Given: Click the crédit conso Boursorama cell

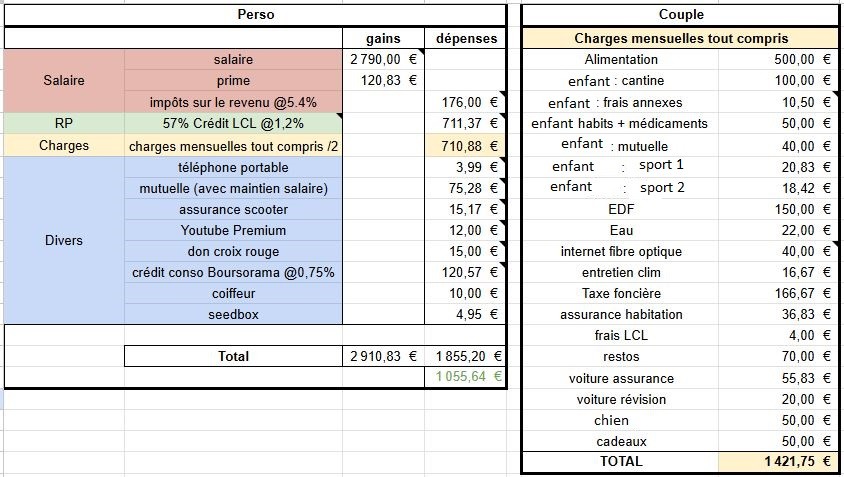Looking at the screenshot, I should coord(233,272).
